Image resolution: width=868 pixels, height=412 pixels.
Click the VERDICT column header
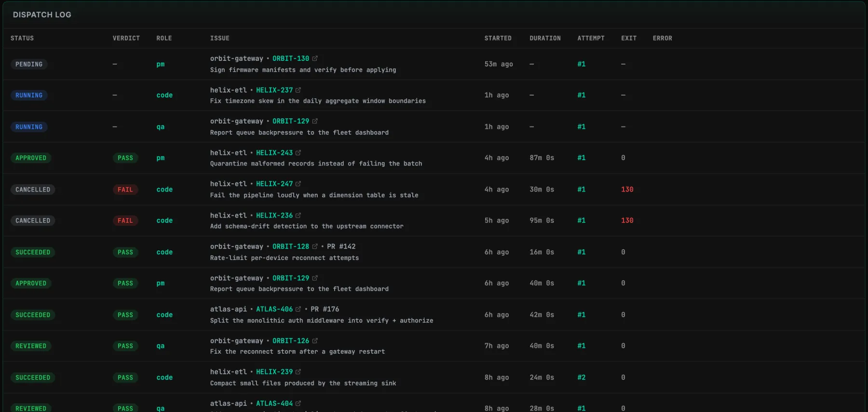(126, 38)
